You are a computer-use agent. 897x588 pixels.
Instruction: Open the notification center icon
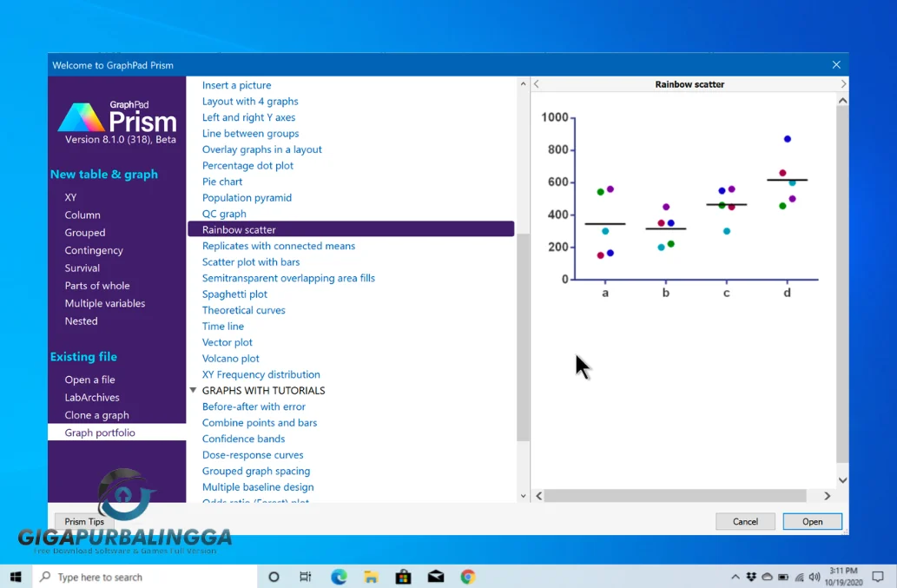[x=878, y=577]
